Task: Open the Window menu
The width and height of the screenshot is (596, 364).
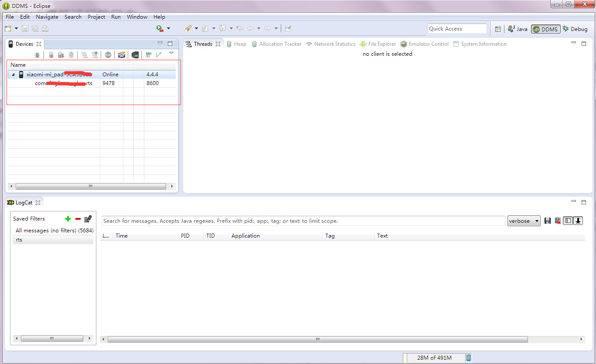Action: (137, 17)
